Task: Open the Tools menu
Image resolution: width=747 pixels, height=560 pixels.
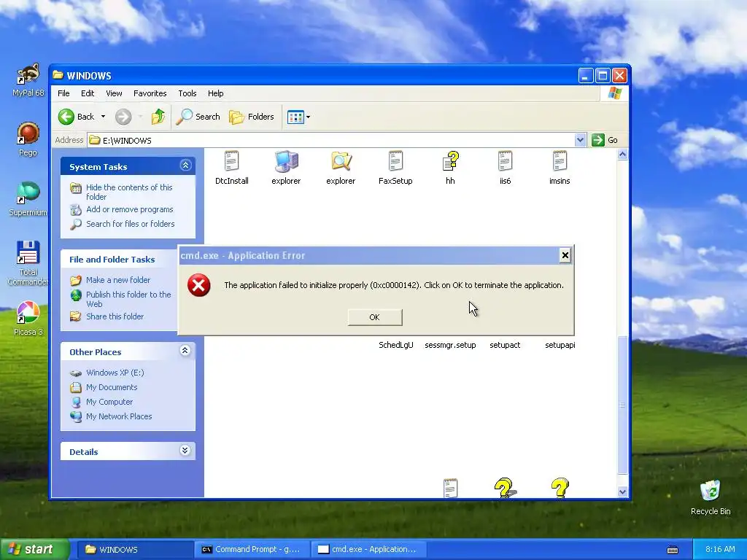Action: pyautogui.click(x=187, y=93)
